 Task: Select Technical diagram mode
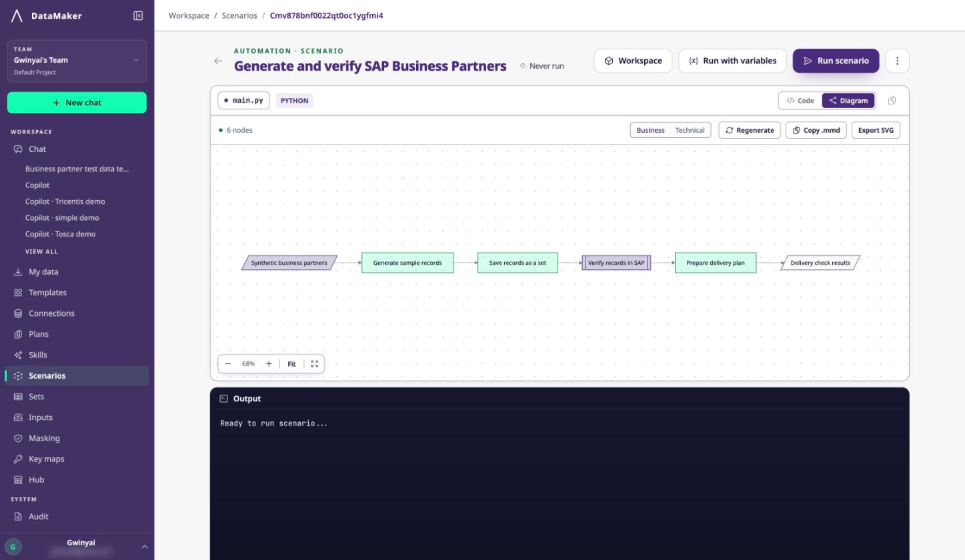[x=690, y=130]
